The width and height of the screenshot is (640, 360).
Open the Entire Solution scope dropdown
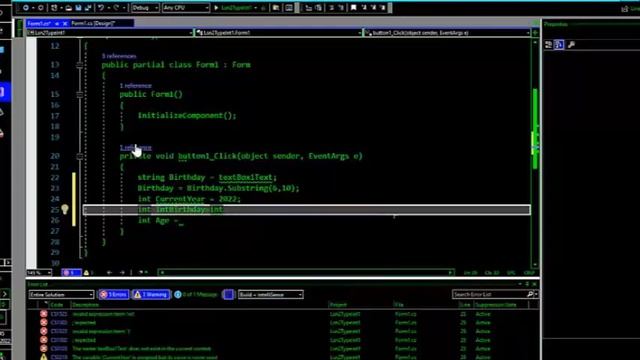click(61, 295)
